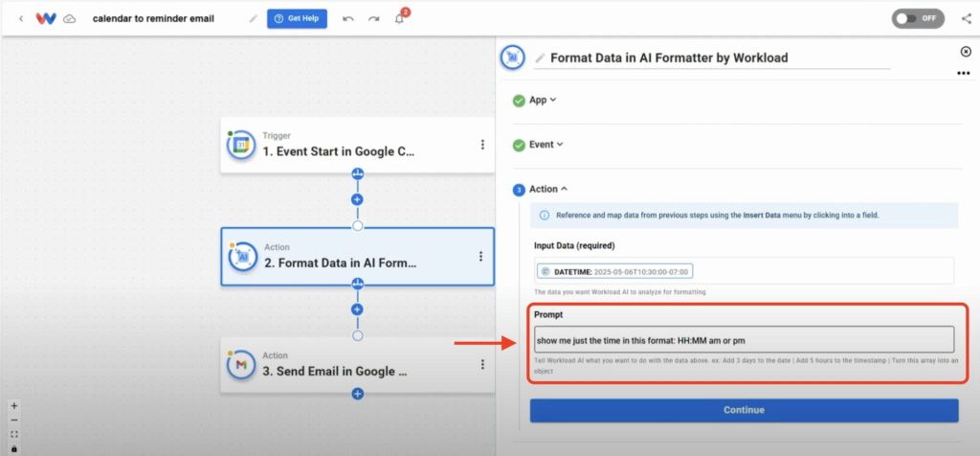Image resolution: width=980 pixels, height=456 pixels.
Task: Fit canvas to view
Action: pyautogui.click(x=14, y=435)
